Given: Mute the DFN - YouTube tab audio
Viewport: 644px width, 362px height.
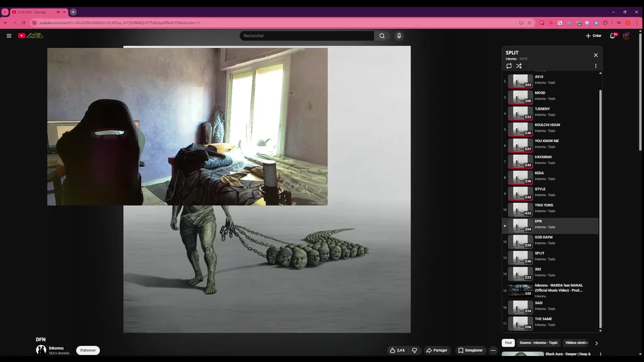Looking at the screenshot, I should pyautogui.click(x=58, y=12).
